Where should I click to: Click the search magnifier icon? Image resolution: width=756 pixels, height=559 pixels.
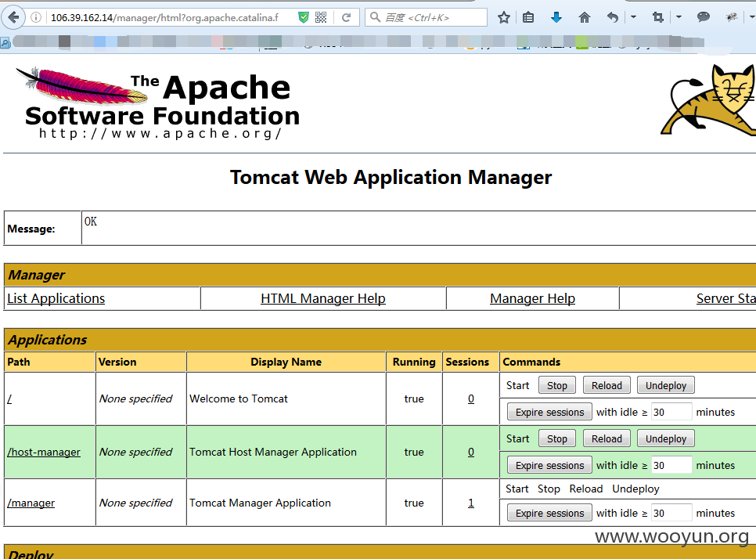[x=375, y=18]
